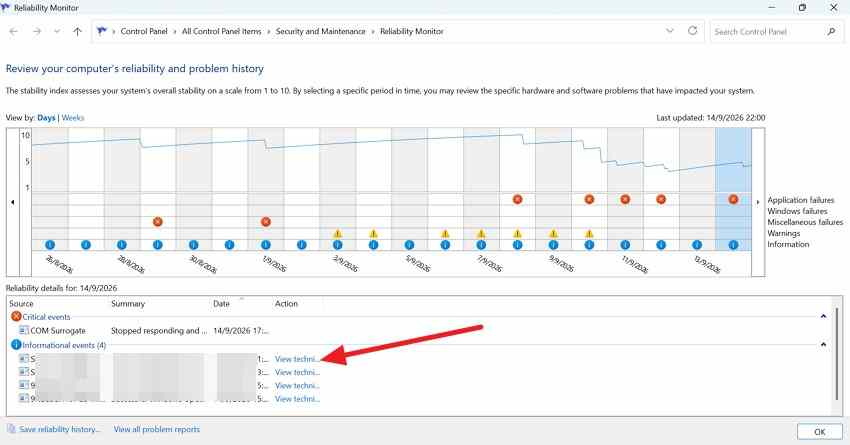This screenshot has height=445, width=850.
Task: Click the warning triangle on 9/9/2026
Action: [x=553, y=234]
